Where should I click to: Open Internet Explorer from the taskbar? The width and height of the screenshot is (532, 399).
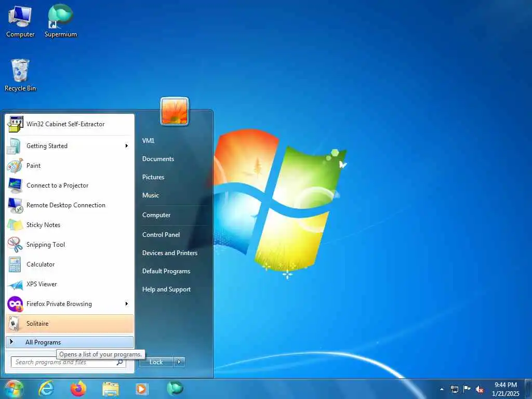[x=46, y=389]
